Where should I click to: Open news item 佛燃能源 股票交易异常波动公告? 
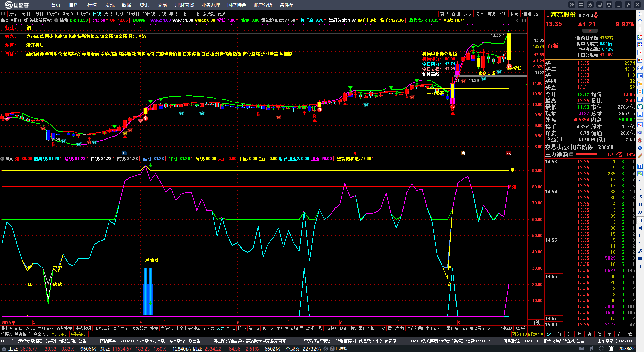point(543,341)
